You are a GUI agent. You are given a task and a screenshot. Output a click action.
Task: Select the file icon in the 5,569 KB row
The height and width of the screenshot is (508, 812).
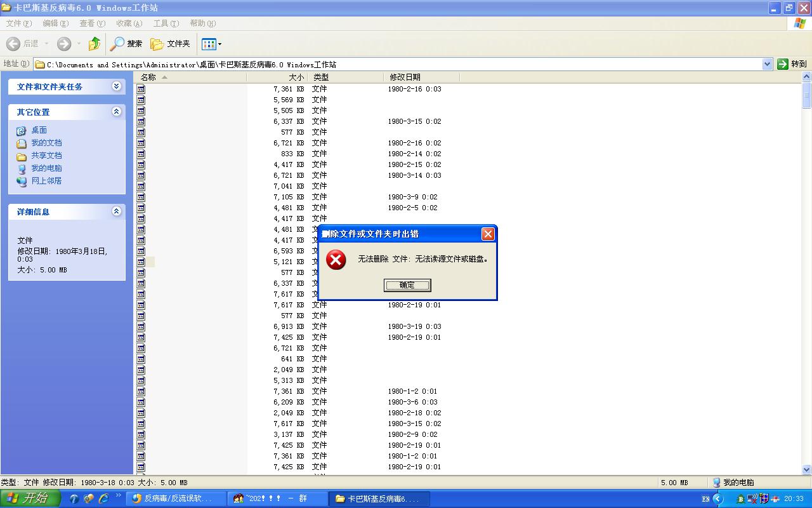click(141, 100)
